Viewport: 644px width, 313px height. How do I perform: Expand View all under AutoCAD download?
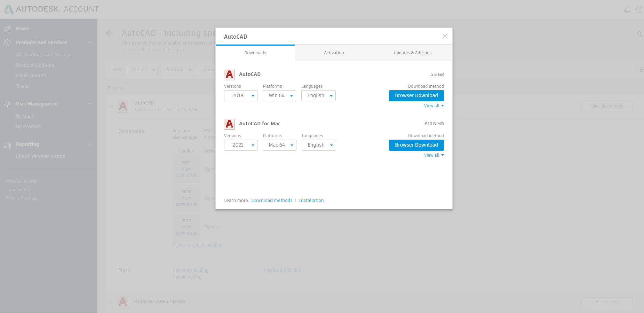coord(434,106)
